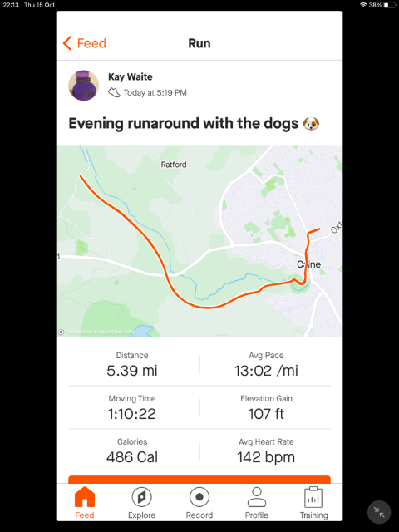Tap the Avg Heart Rate 142 bpm stat
This screenshot has height=532, width=399.
tap(266, 451)
